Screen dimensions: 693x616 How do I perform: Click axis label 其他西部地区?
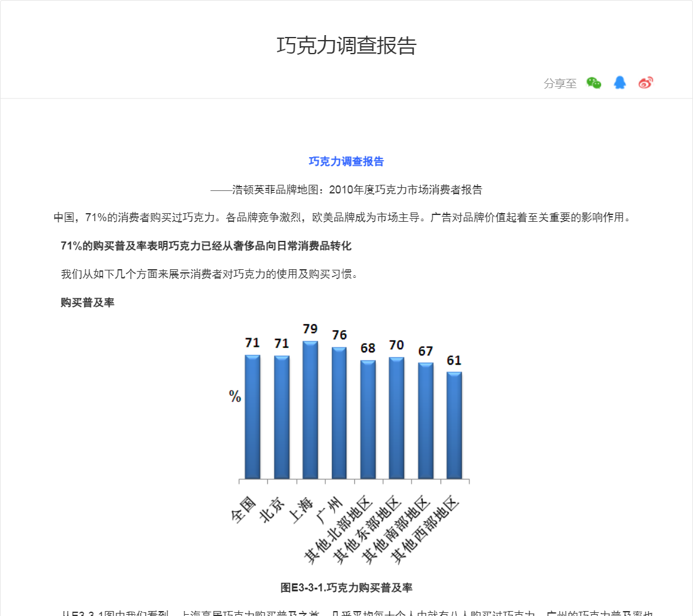tap(424, 530)
